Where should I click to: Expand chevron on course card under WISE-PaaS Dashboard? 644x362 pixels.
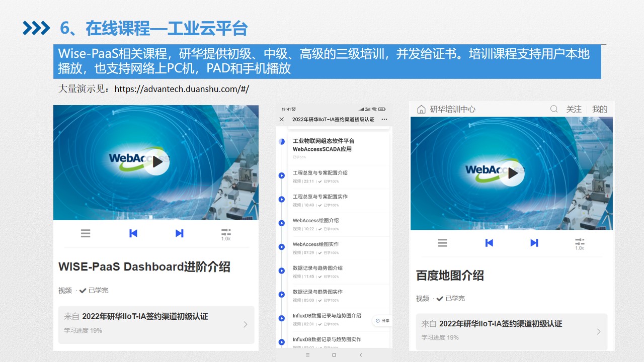pyautogui.click(x=246, y=325)
